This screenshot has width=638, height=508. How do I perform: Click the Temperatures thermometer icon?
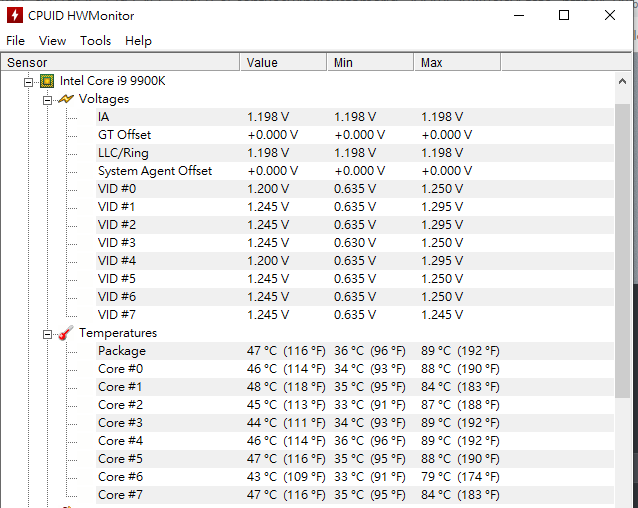point(66,333)
